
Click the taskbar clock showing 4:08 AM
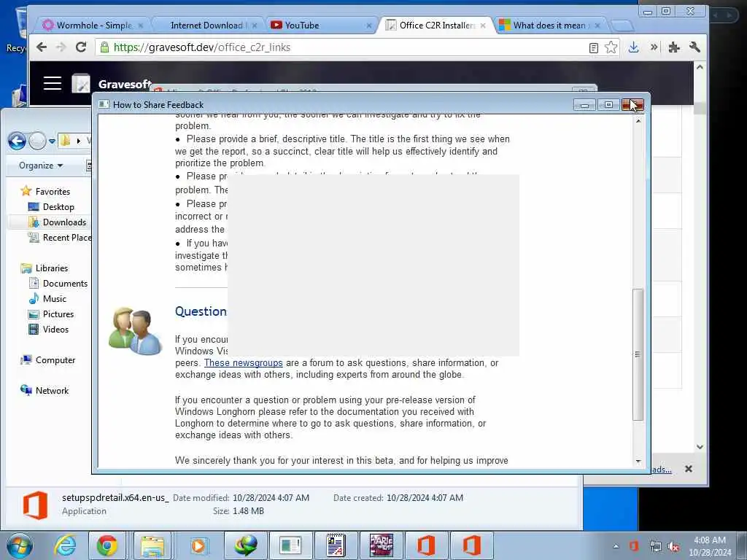point(710,546)
